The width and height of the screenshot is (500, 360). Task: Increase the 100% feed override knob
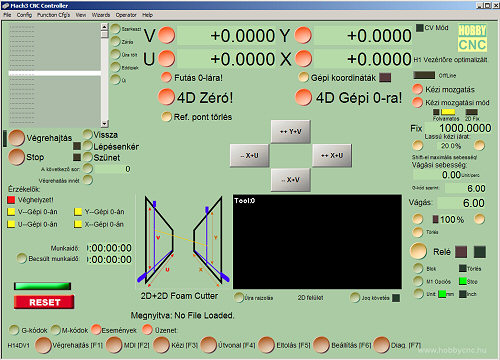[x=479, y=219]
